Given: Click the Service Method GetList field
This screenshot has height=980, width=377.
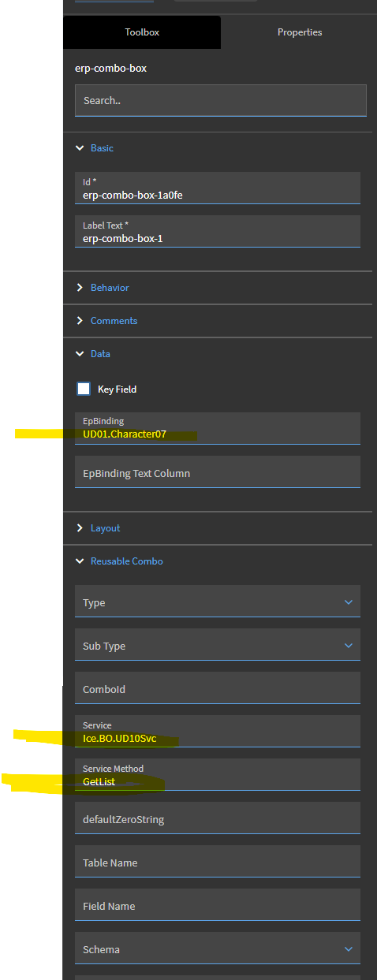Looking at the screenshot, I should click(x=218, y=775).
